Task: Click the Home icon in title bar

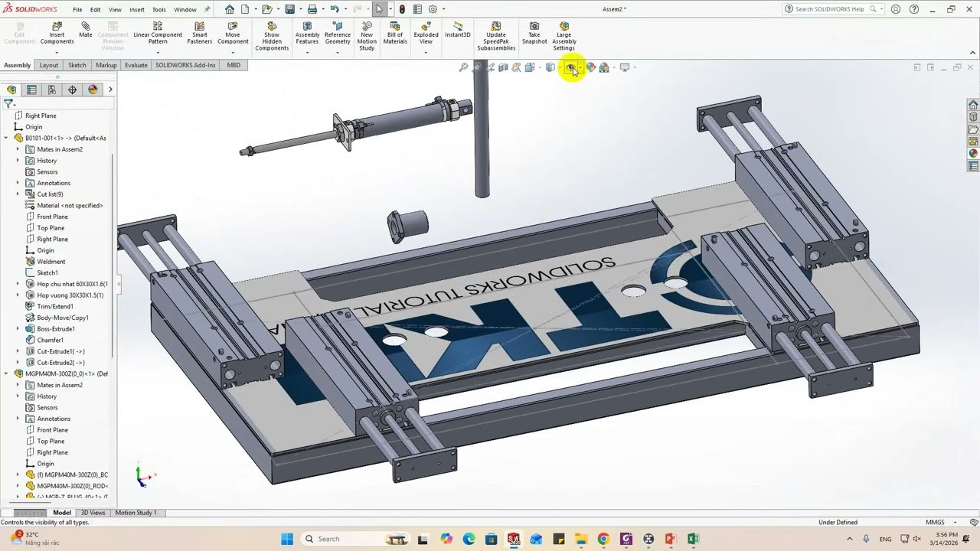Action: 230,9
